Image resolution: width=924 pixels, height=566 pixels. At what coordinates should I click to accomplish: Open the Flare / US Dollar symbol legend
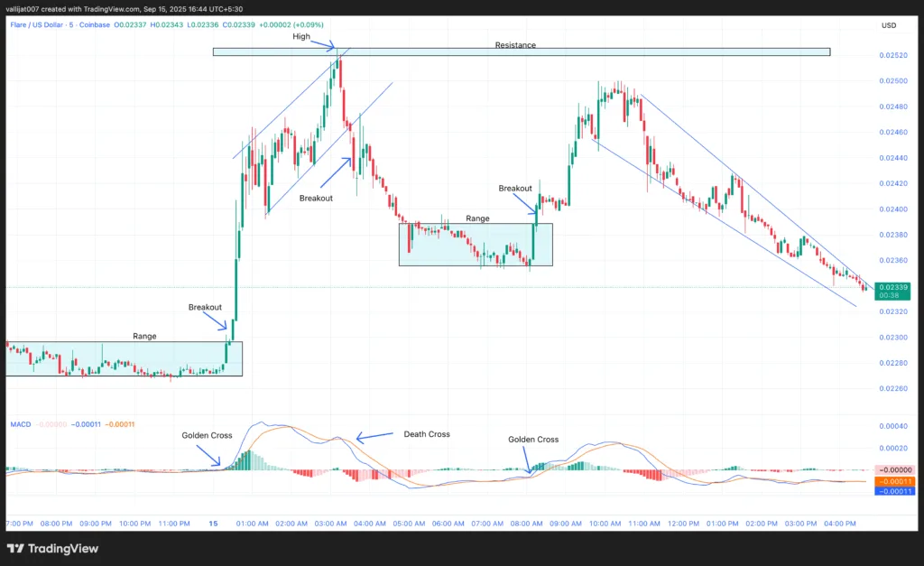click(60, 24)
